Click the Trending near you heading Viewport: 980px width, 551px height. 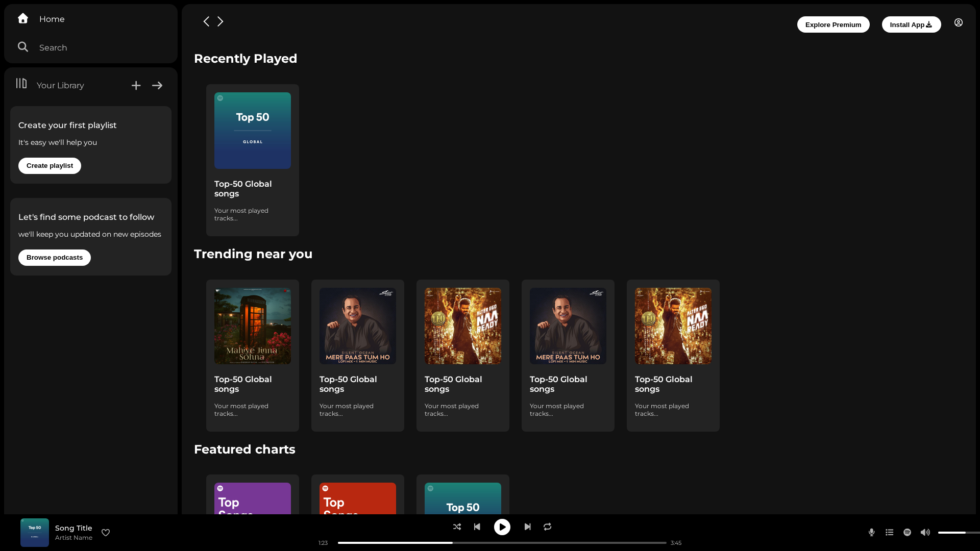pyautogui.click(x=253, y=254)
